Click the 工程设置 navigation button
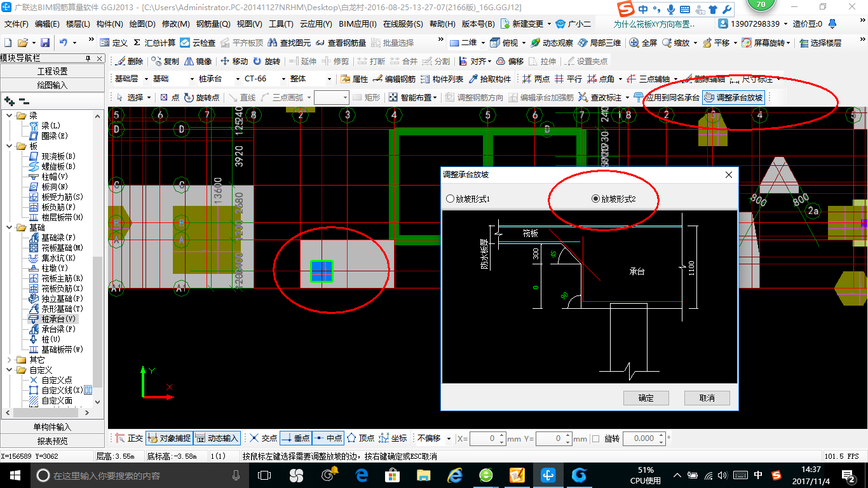This screenshot has width=868, height=488. [x=52, y=71]
